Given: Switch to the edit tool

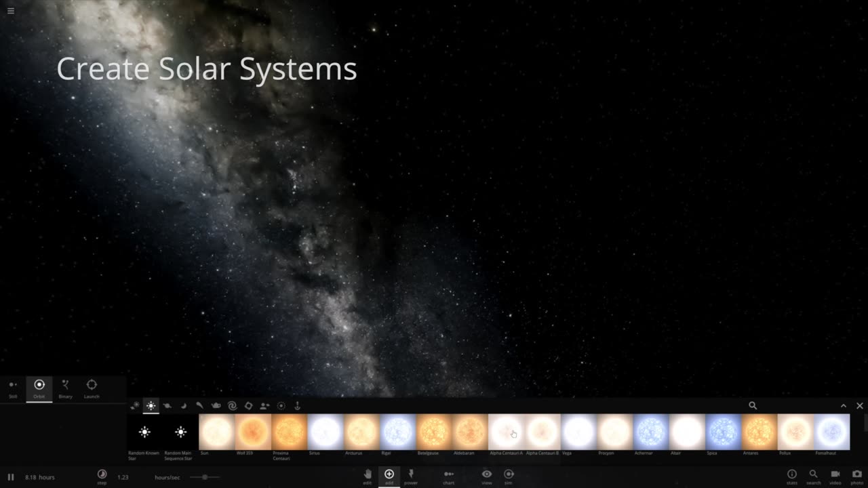Looking at the screenshot, I should (368, 476).
